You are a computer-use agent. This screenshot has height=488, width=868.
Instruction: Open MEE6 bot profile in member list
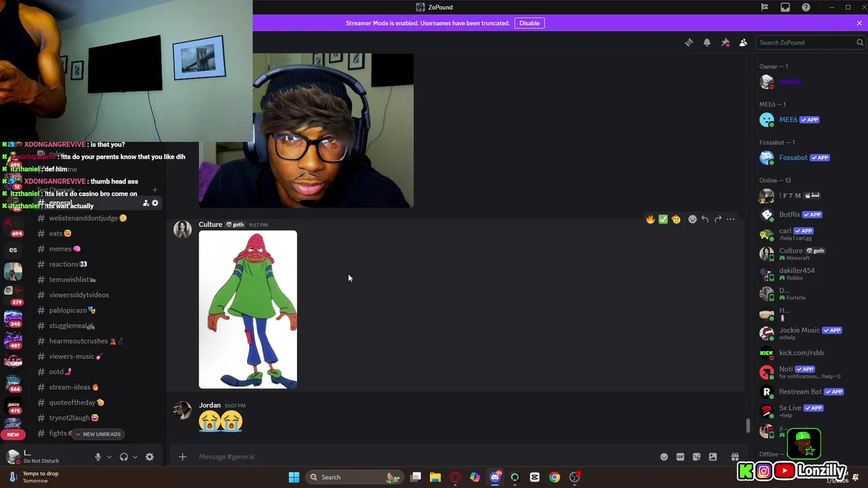click(810, 120)
